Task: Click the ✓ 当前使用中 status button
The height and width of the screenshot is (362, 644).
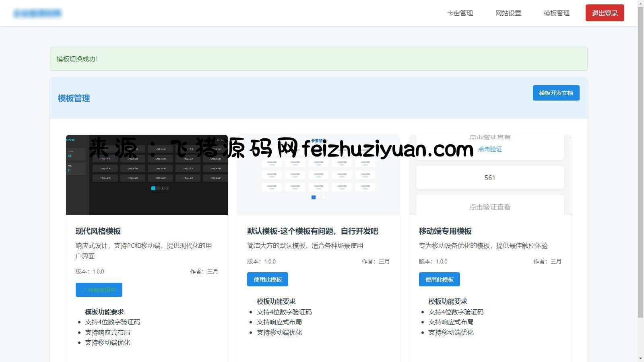Action: point(99,290)
